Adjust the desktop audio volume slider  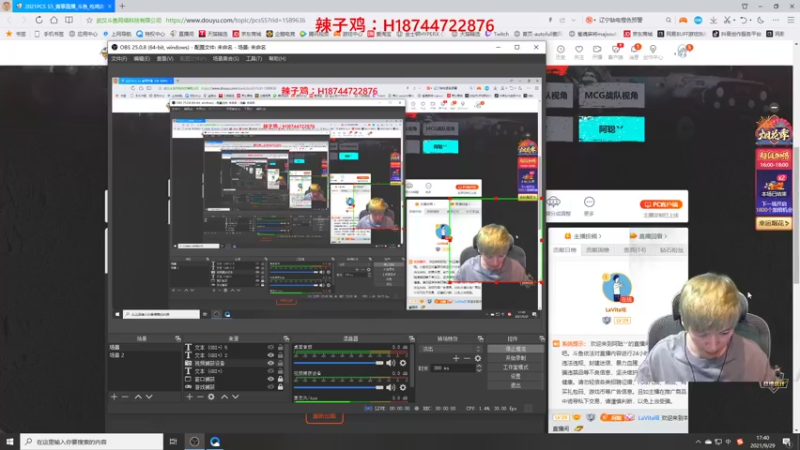click(339, 363)
